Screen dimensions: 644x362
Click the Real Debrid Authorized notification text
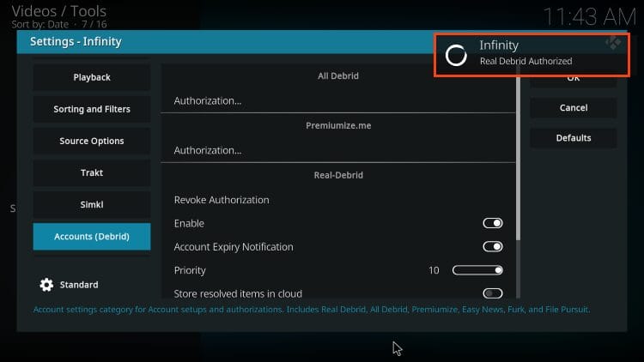coord(526,61)
